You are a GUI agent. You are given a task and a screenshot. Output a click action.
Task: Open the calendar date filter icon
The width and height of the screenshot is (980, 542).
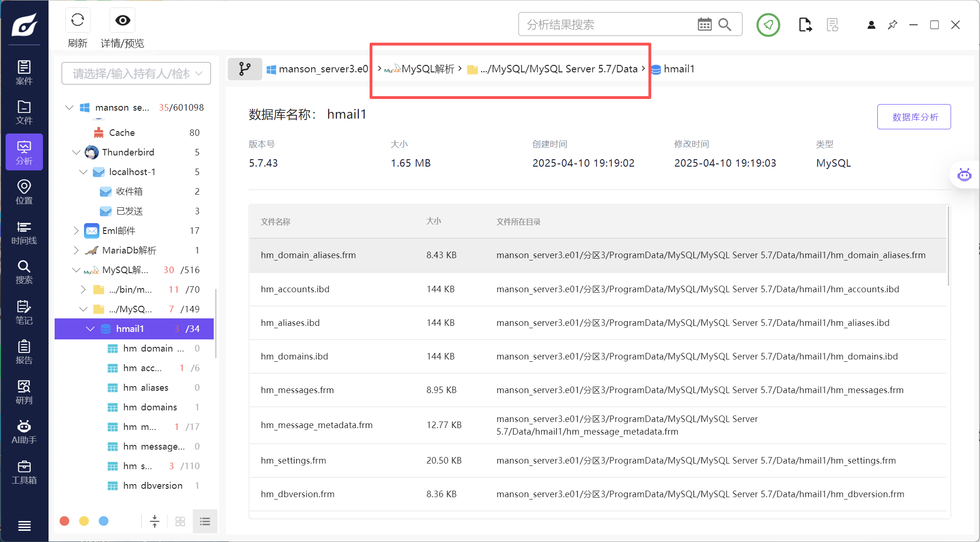[704, 24]
